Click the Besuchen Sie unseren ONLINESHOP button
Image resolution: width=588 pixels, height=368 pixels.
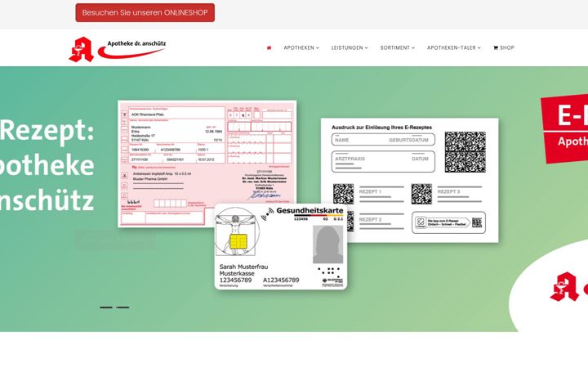pos(145,13)
